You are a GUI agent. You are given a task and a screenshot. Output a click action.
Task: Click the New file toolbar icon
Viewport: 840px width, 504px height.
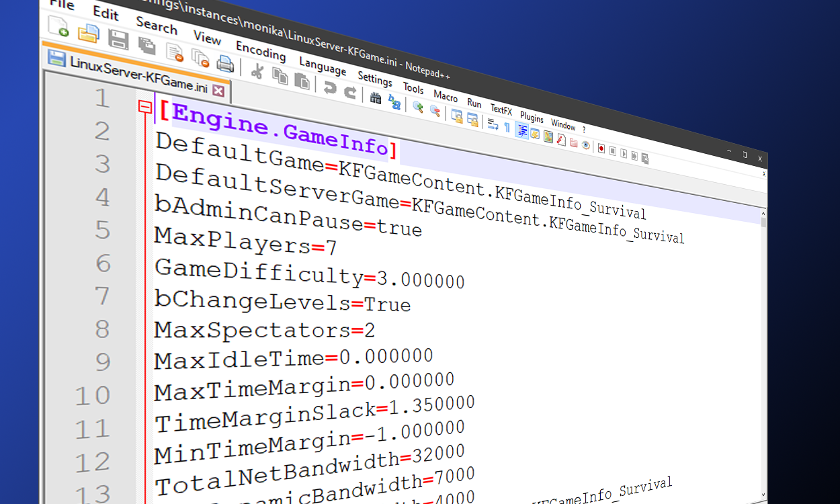[59, 26]
